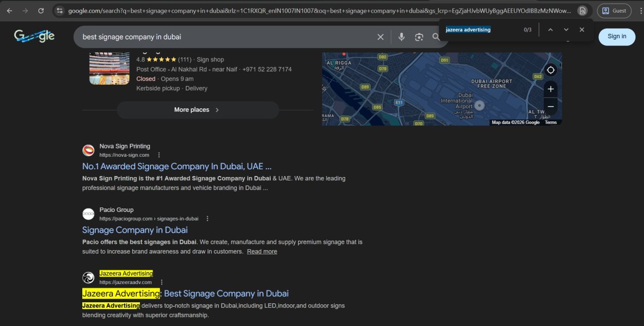Open options menu for Pacio Group result

coord(208,219)
